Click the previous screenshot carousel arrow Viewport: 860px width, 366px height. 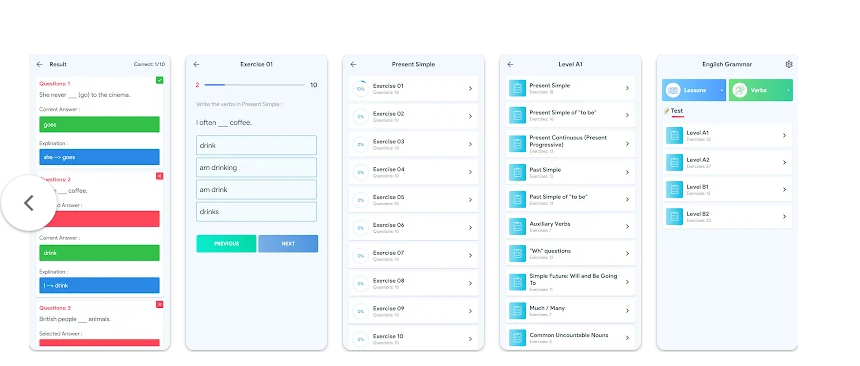click(x=29, y=203)
